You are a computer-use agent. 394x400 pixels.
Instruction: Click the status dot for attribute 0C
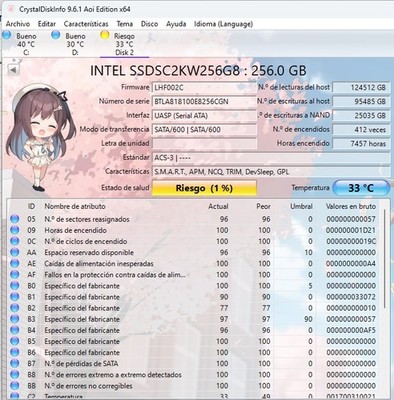[14, 241]
